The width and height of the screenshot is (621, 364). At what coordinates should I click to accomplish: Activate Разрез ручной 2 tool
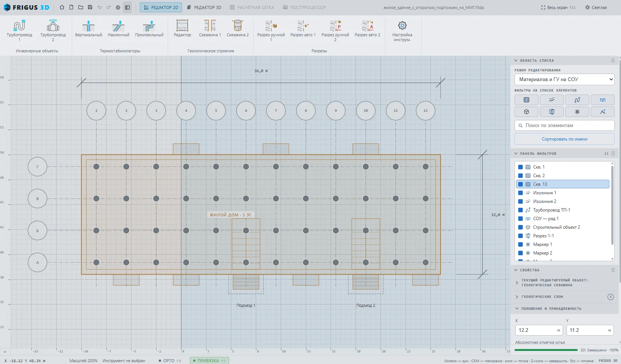pyautogui.click(x=335, y=31)
